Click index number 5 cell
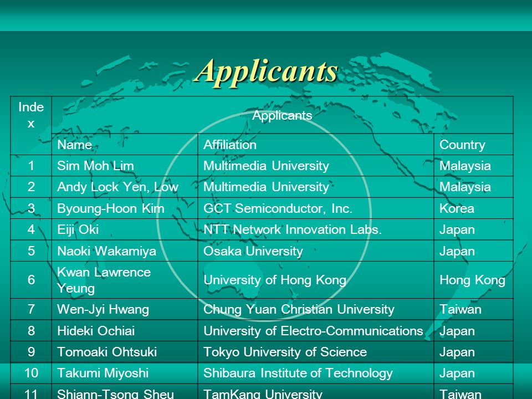 31,250
